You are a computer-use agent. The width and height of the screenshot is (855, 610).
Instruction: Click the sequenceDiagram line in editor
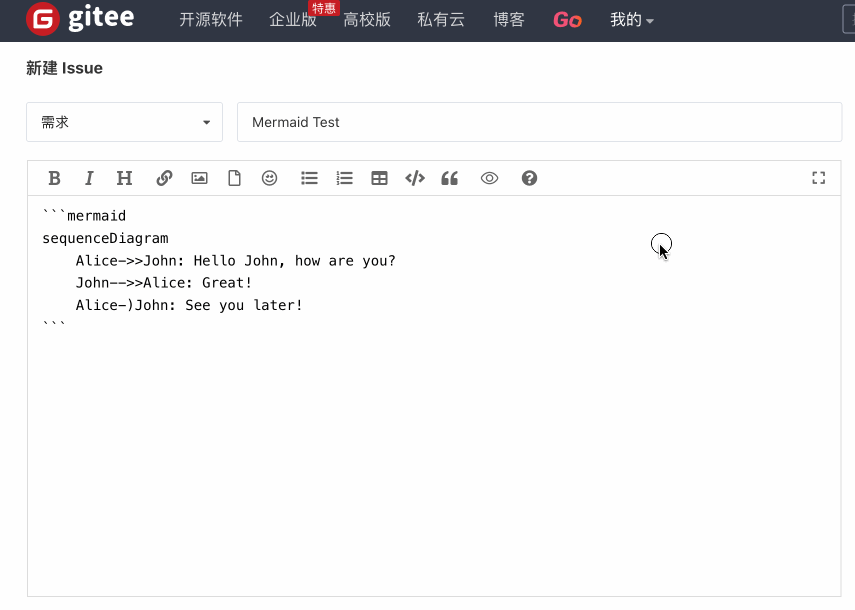click(105, 238)
